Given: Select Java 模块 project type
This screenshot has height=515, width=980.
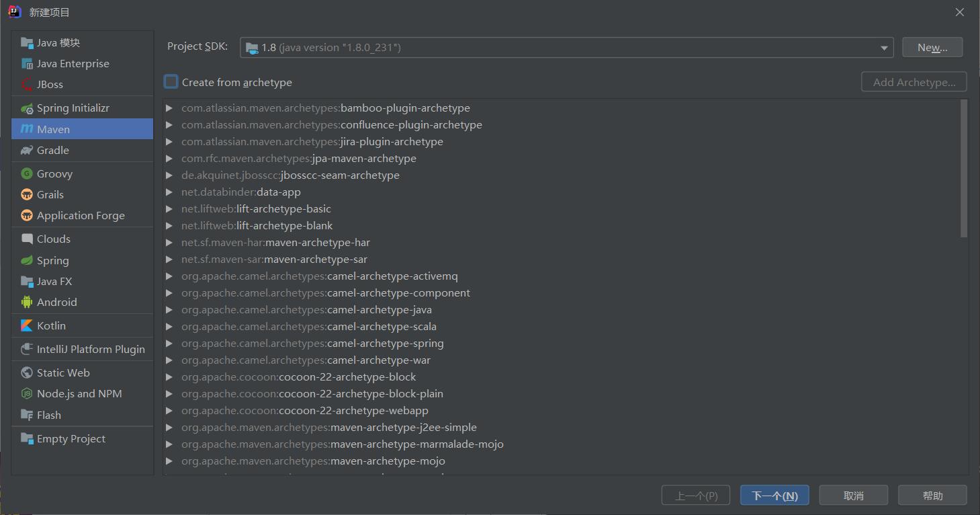Looking at the screenshot, I should 82,43.
